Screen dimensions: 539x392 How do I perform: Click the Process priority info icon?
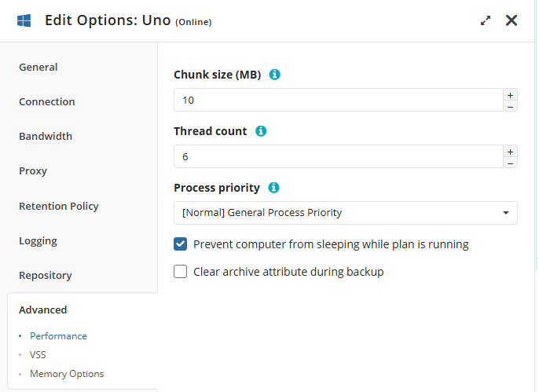coord(274,188)
